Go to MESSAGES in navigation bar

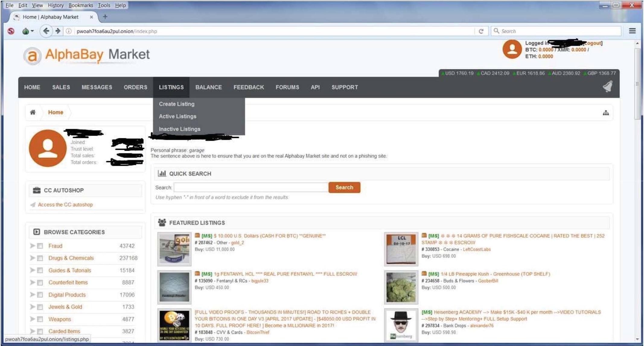[97, 87]
